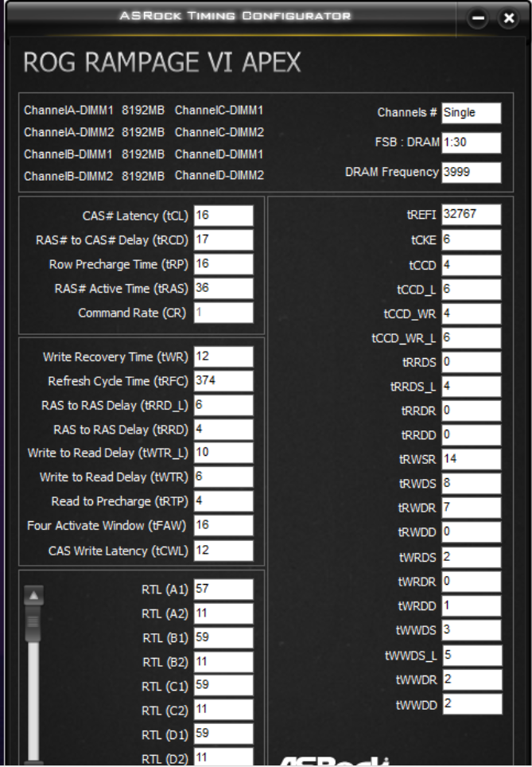Click the RTL (D1) value field
The width and height of the screenshot is (532, 767).
point(223,734)
